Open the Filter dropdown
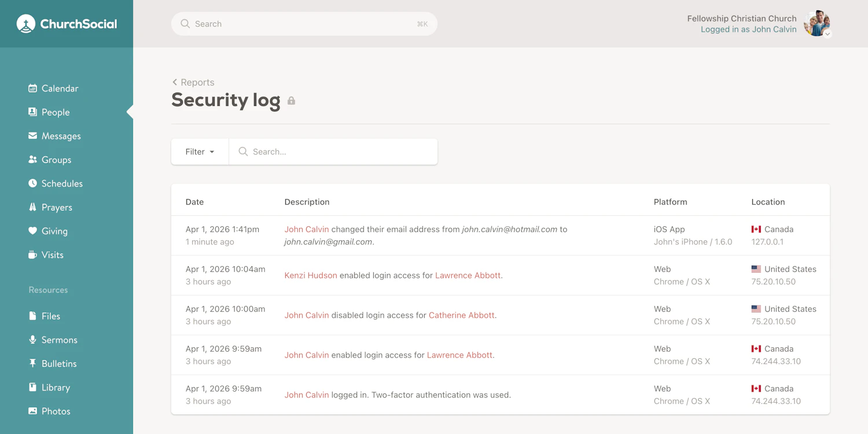Viewport: 868px width, 434px height. [x=199, y=151]
